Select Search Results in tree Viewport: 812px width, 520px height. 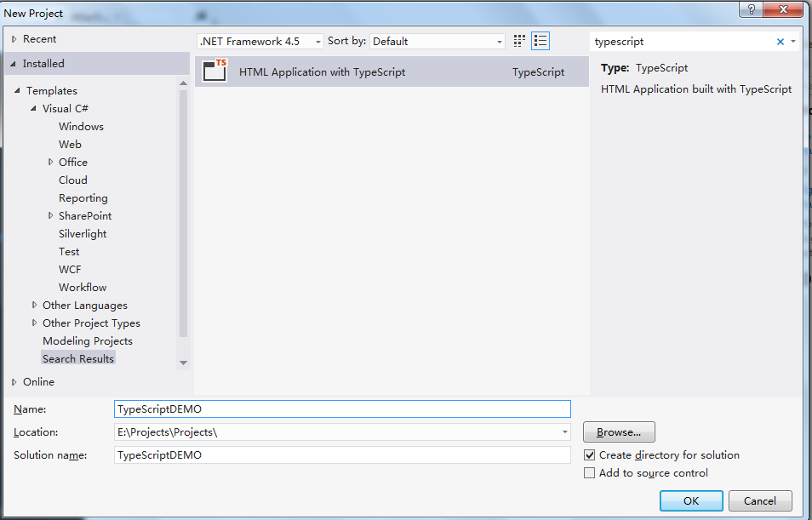78,358
